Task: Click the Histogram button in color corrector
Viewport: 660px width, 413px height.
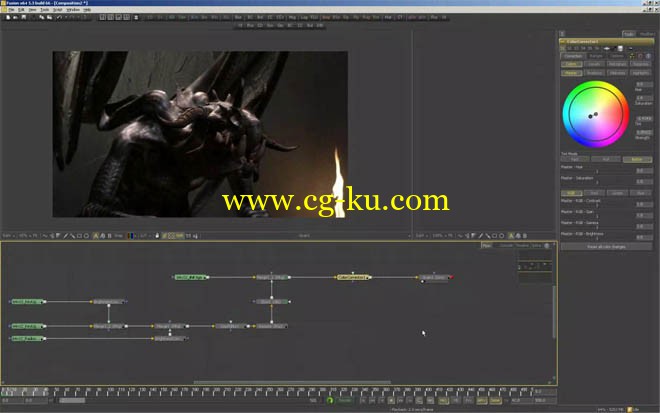Action: pos(617,64)
